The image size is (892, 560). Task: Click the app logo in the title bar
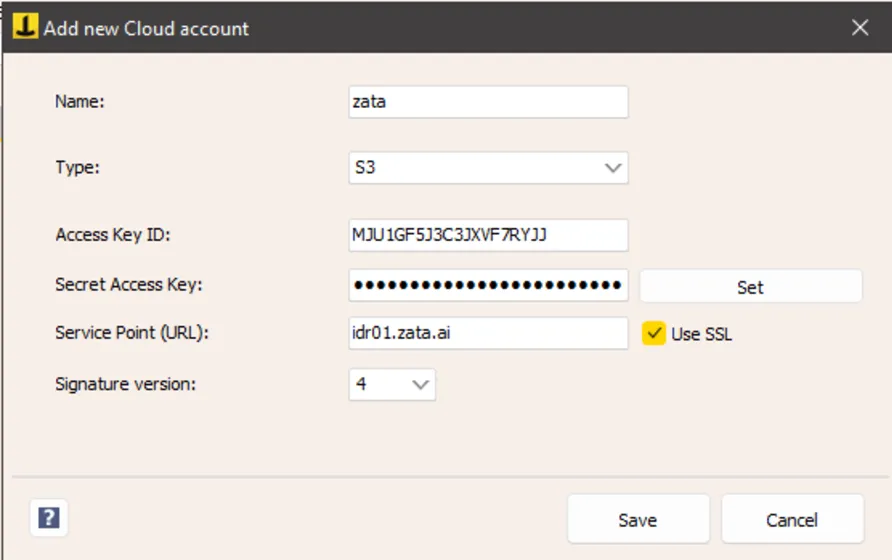(26, 27)
